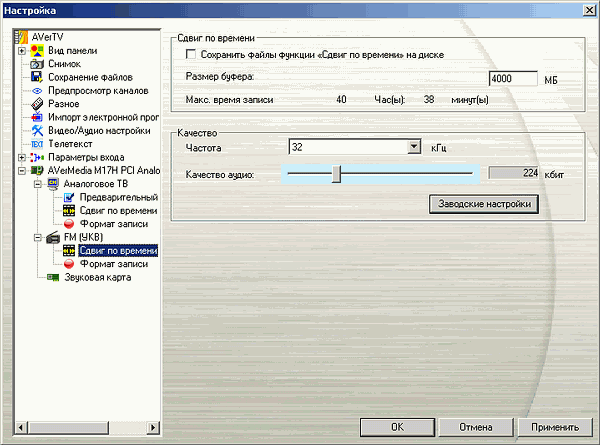
Task: Click the Аналоговое ТВ monitor icon
Action: coord(53,184)
